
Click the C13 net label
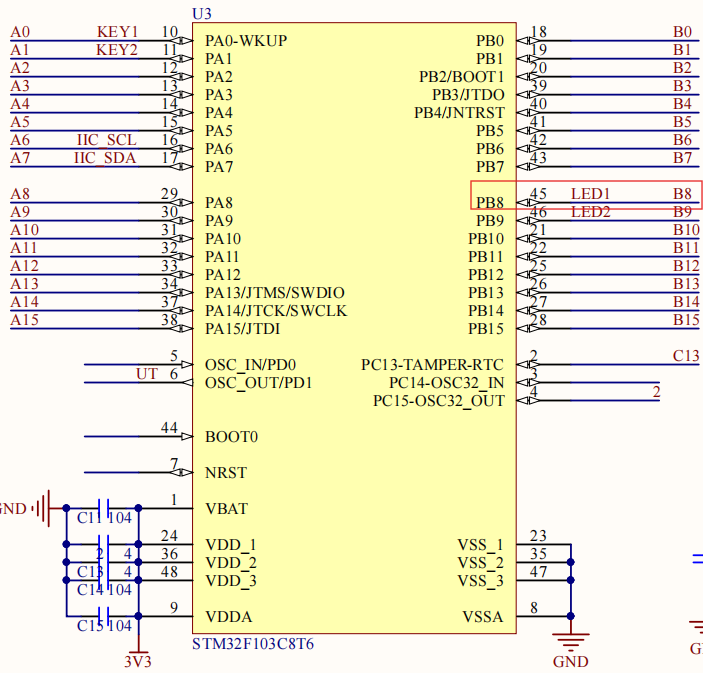[686, 356]
